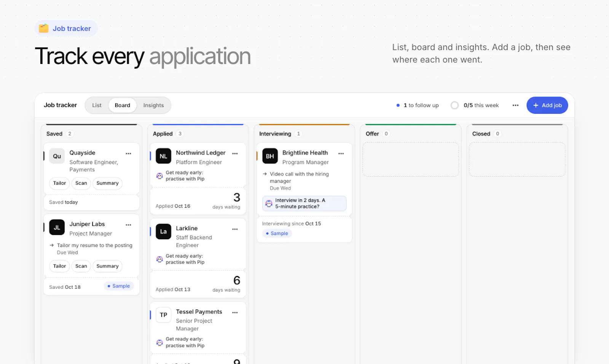The image size is (609, 364).
Task: Click Scan on the Juniper Labs card
Action: tap(81, 266)
